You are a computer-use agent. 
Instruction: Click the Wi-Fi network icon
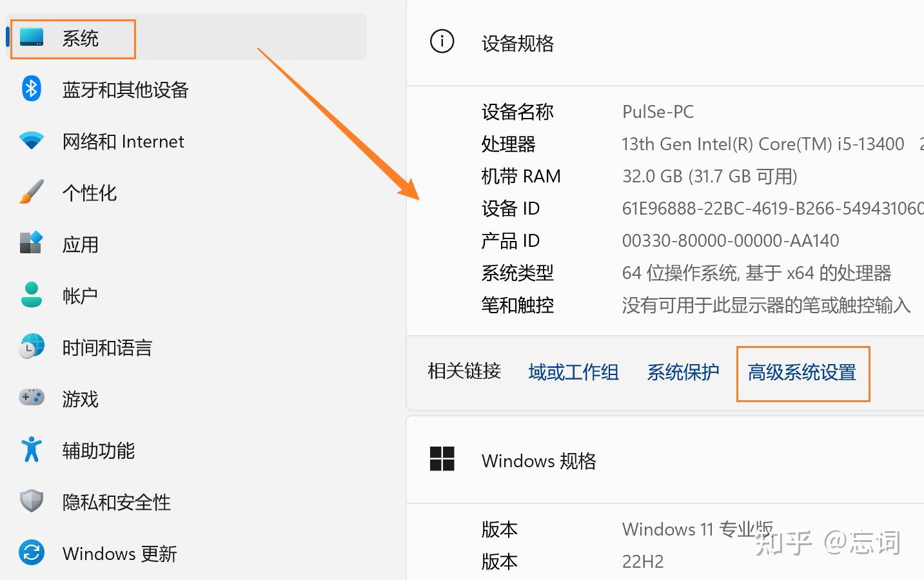coord(31,140)
